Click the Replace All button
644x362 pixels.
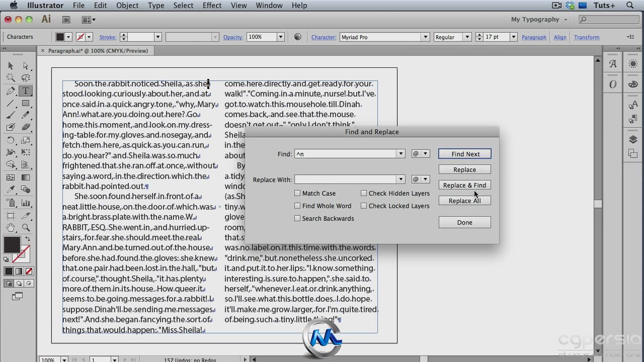coord(465,201)
